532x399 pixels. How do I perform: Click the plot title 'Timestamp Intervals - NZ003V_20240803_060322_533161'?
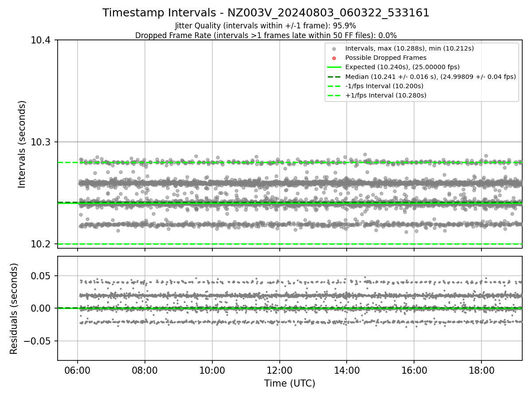[x=266, y=13]
